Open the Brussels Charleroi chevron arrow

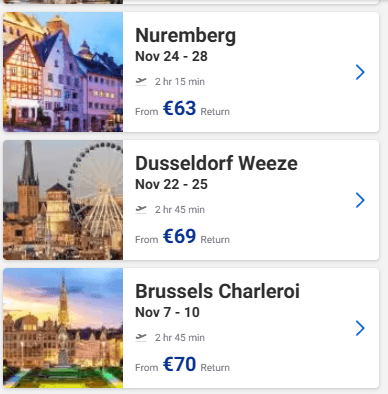(360, 328)
